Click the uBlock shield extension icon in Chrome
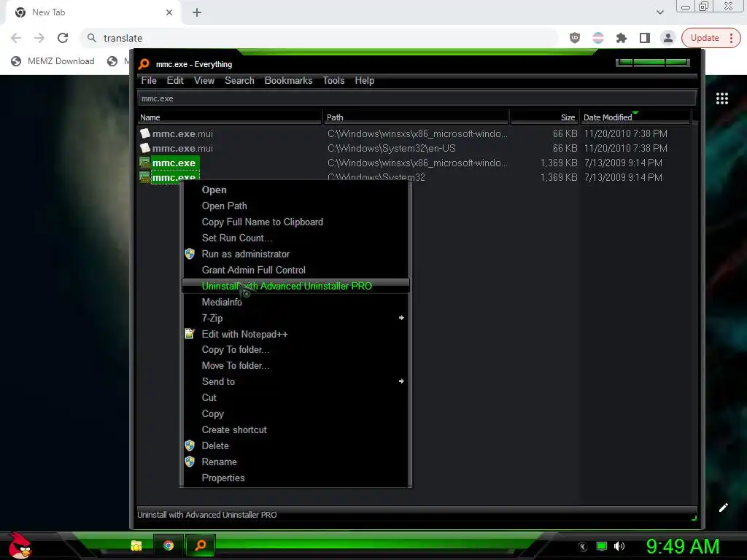747x560 pixels. pyautogui.click(x=575, y=38)
